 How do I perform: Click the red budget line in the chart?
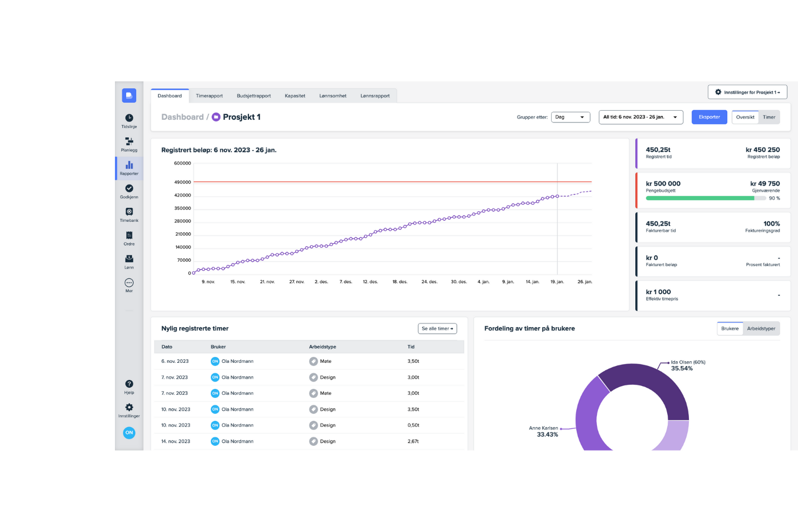tap(393, 182)
